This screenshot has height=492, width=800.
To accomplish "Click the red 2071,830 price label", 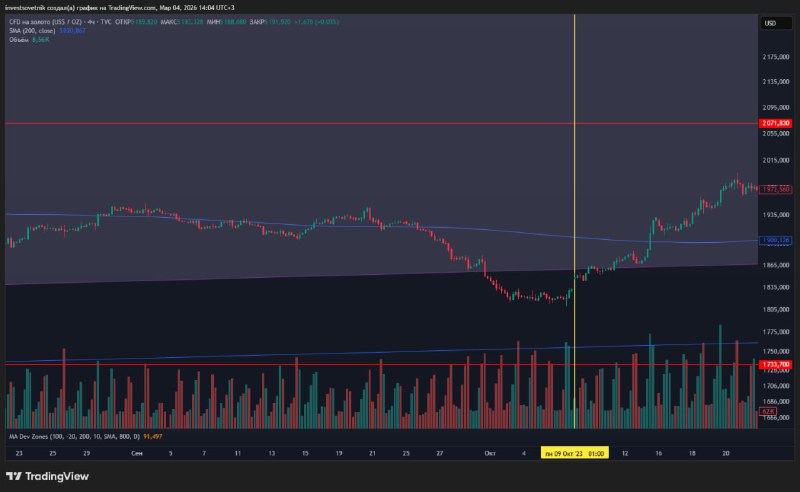I will [x=776, y=123].
